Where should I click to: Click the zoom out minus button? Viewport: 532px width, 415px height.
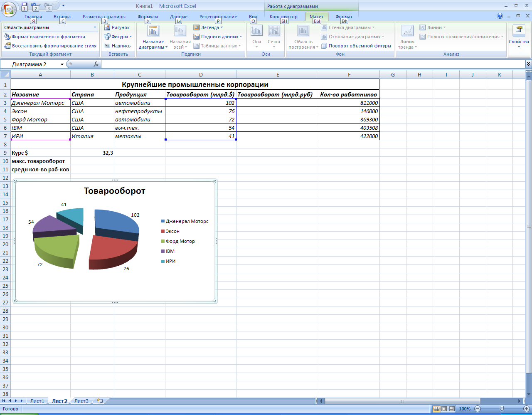point(477,409)
